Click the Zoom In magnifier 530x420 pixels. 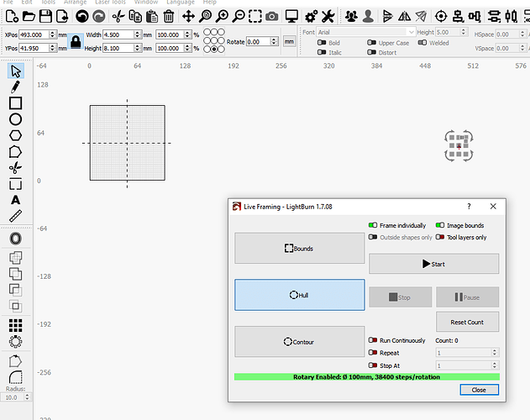(x=222, y=16)
